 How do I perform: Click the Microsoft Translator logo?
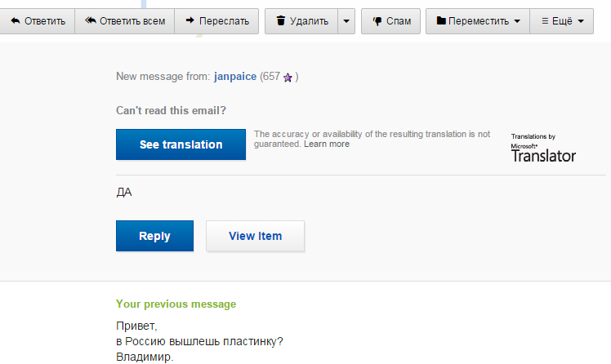(x=543, y=148)
